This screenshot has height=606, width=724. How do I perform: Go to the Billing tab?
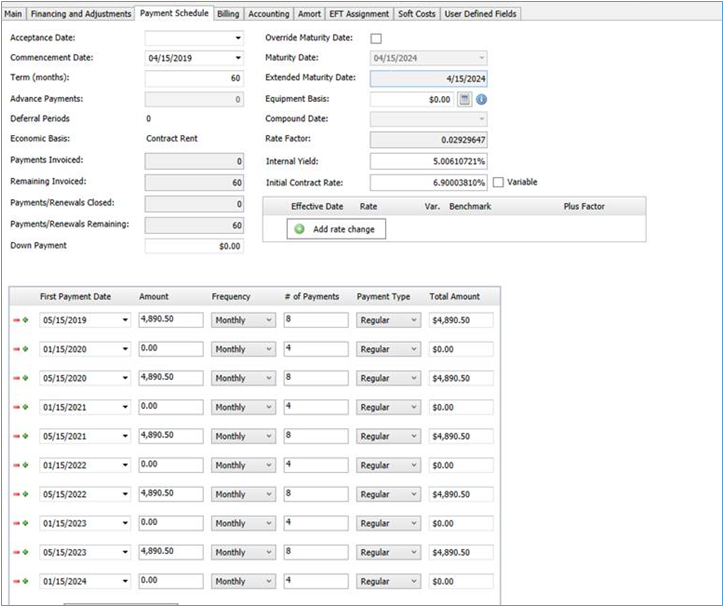[228, 14]
